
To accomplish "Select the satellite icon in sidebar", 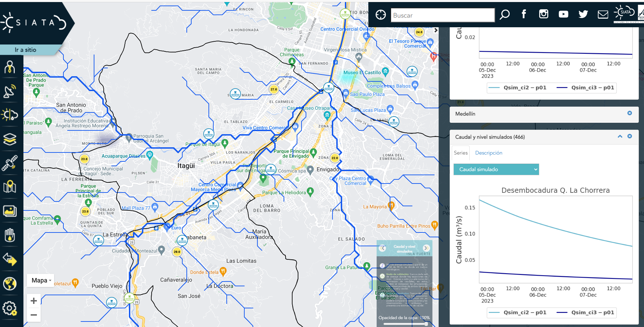I will (x=9, y=163).
